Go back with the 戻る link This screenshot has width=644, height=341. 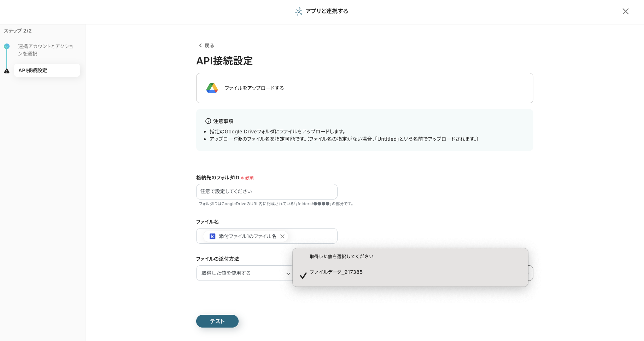click(x=206, y=46)
